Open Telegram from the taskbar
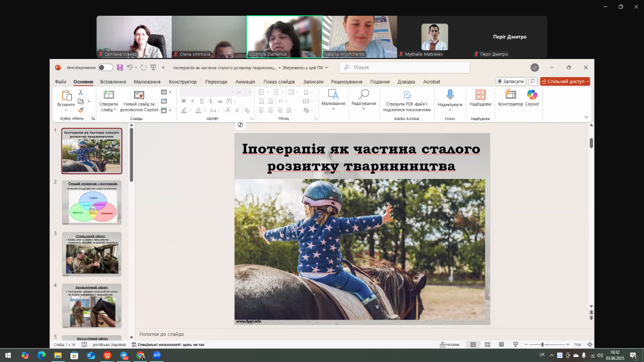The width and height of the screenshot is (644, 362). coord(124,355)
